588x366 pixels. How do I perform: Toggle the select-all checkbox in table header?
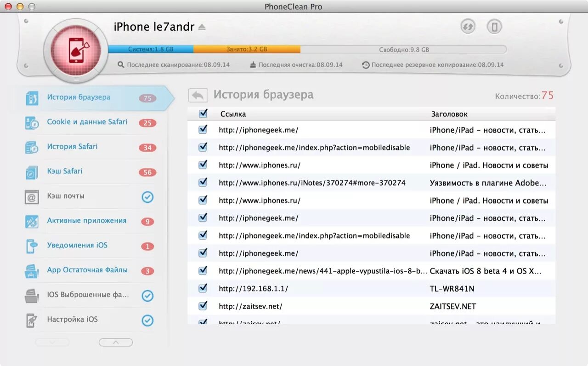coord(203,114)
